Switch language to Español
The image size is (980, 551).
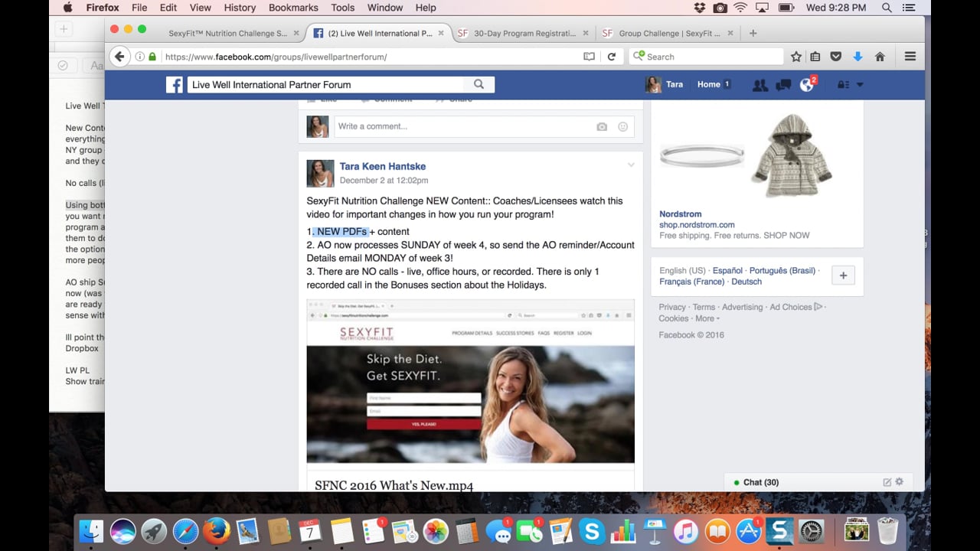[x=727, y=271]
